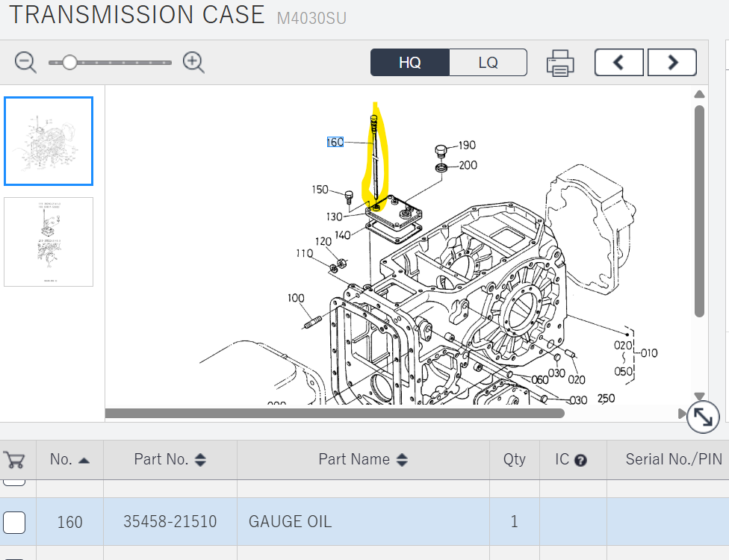This screenshot has height=560, width=729.
Task: Print the diagram using printer icon
Action: click(x=560, y=63)
